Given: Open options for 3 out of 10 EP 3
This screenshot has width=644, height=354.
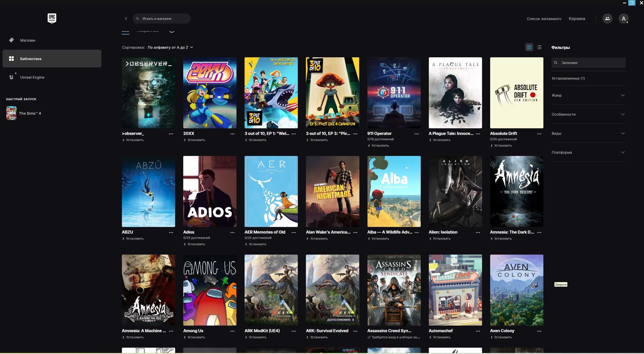Looking at the screenshot, I should coord(355,134).
